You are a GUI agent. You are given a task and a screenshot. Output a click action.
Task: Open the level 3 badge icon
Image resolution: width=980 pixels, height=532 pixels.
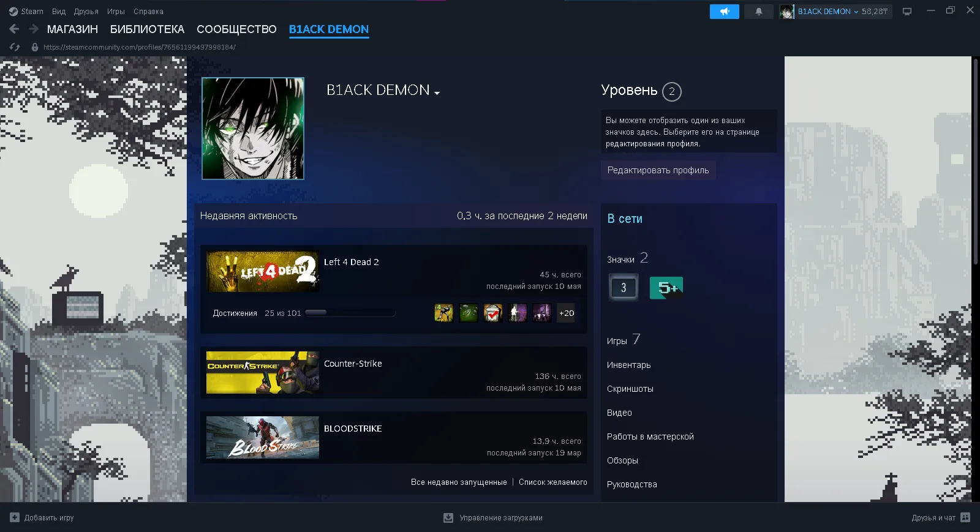(624, 287)
